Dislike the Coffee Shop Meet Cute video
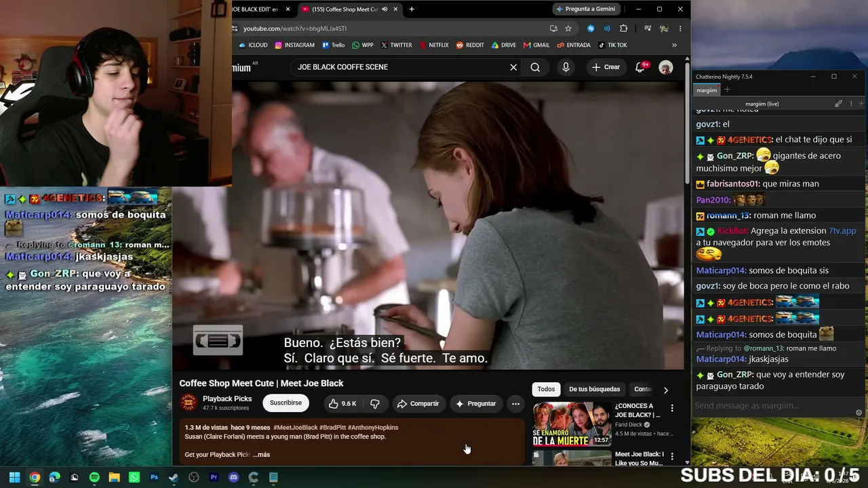Image resolution: width=868 pixels, height=488 pixels. pos(375,403)
